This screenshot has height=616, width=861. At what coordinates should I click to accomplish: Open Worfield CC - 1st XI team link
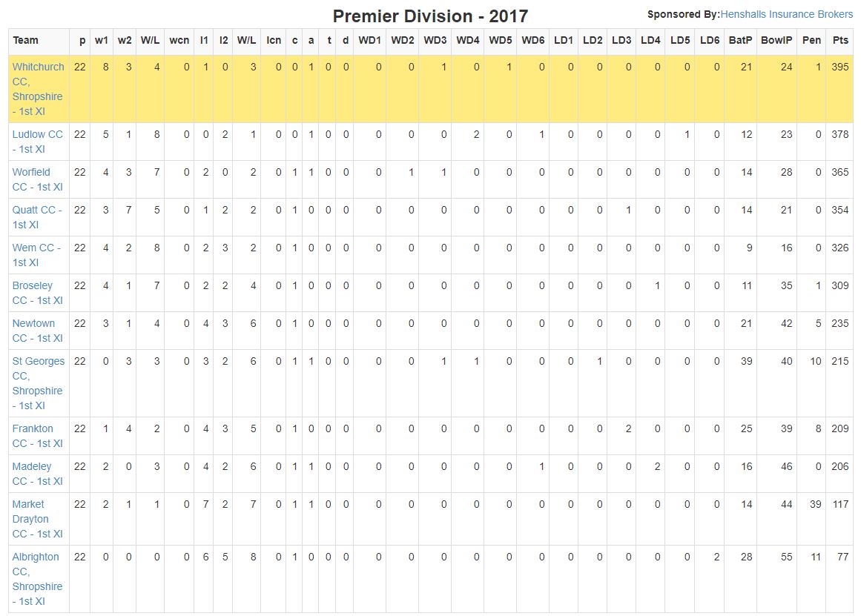[38, 179]
